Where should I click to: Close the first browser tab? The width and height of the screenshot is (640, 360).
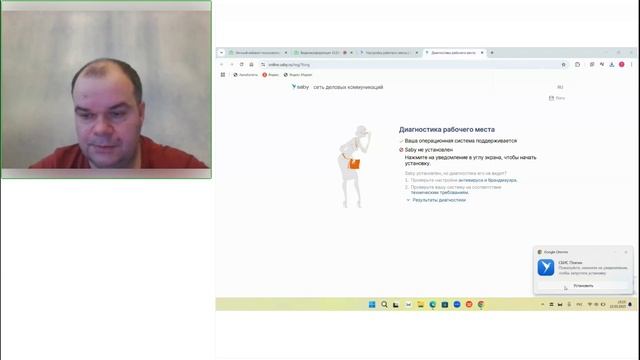286,53
